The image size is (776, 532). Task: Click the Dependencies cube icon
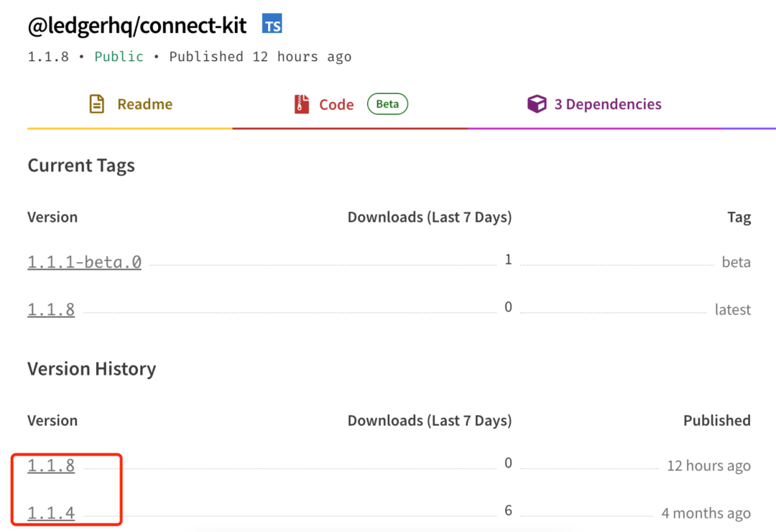click(x=537, y=104)
